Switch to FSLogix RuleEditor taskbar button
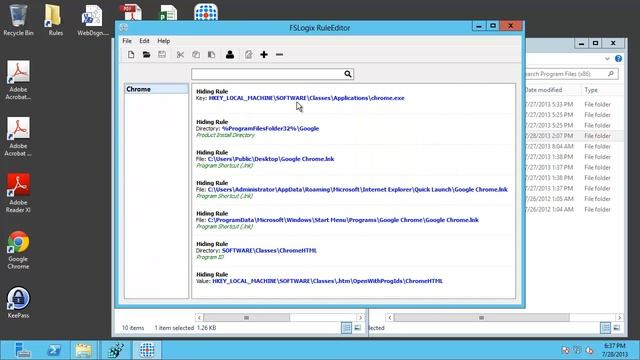640x360 pixels. click(147, 350)
